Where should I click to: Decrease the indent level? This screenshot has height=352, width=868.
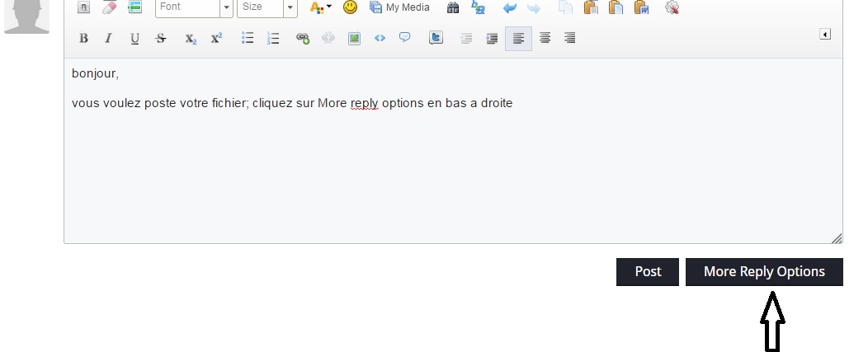[x=466, y=38]
